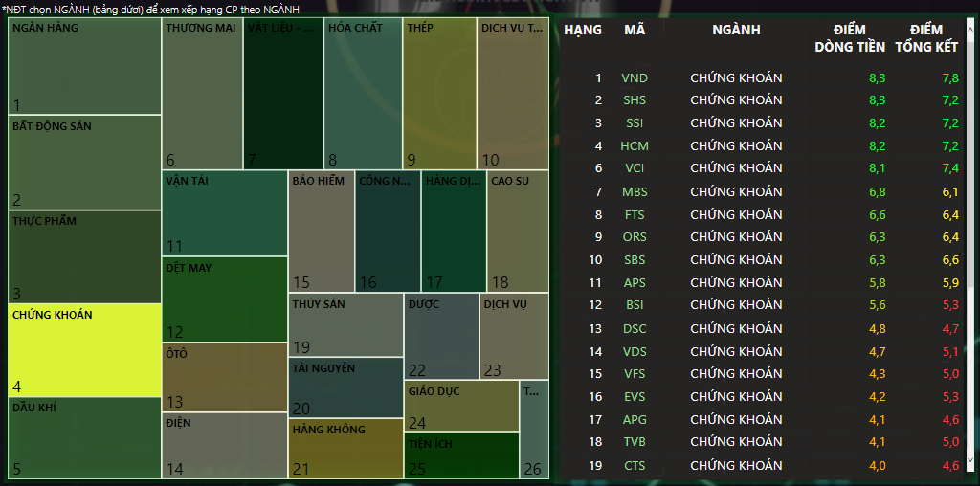Select the HÀNG KHÔNG sector tile

[x=345, y=449]
